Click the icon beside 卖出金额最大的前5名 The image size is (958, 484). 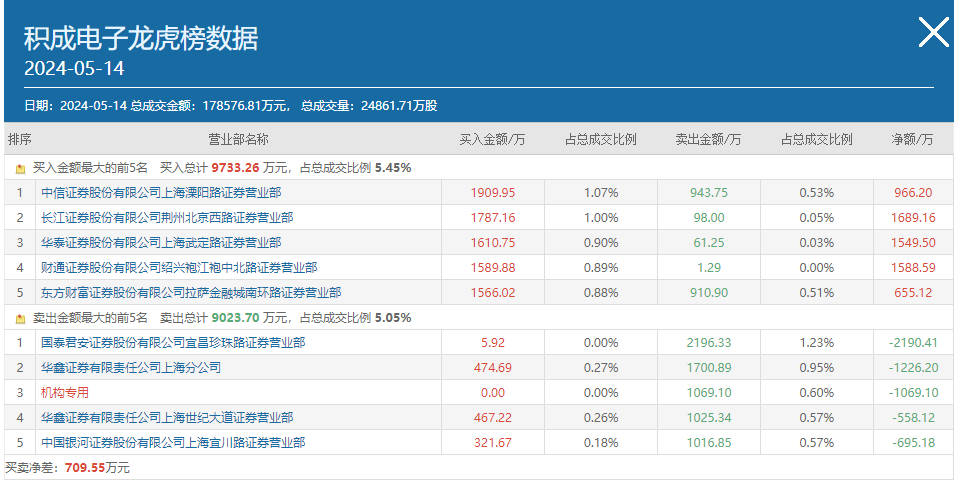point(21,318)
